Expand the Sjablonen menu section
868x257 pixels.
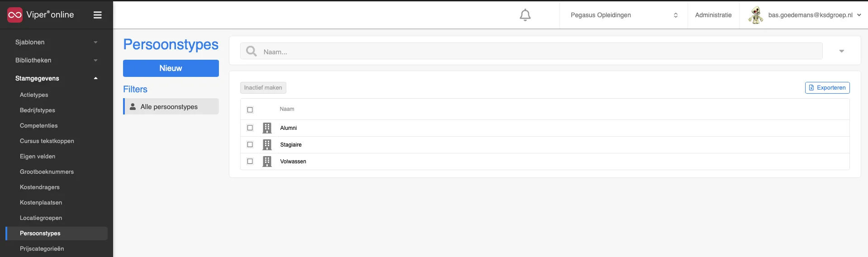point(57,42)
